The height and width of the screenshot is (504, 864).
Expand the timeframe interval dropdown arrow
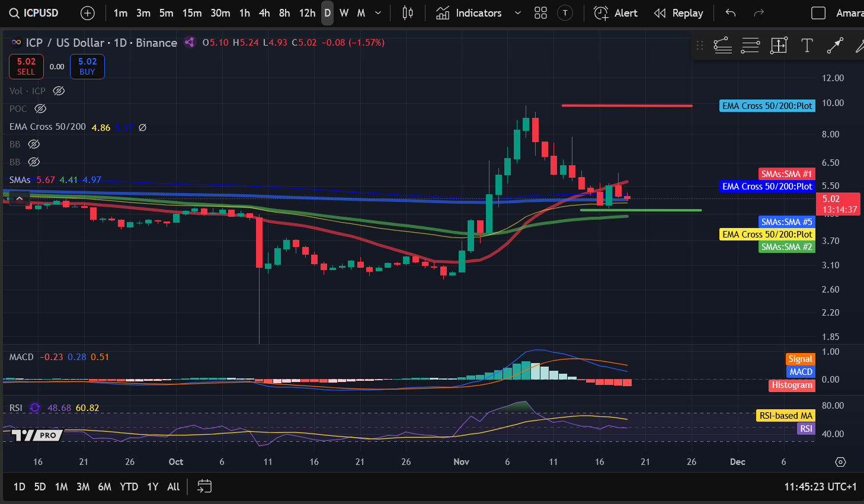(x=378, y=13)
